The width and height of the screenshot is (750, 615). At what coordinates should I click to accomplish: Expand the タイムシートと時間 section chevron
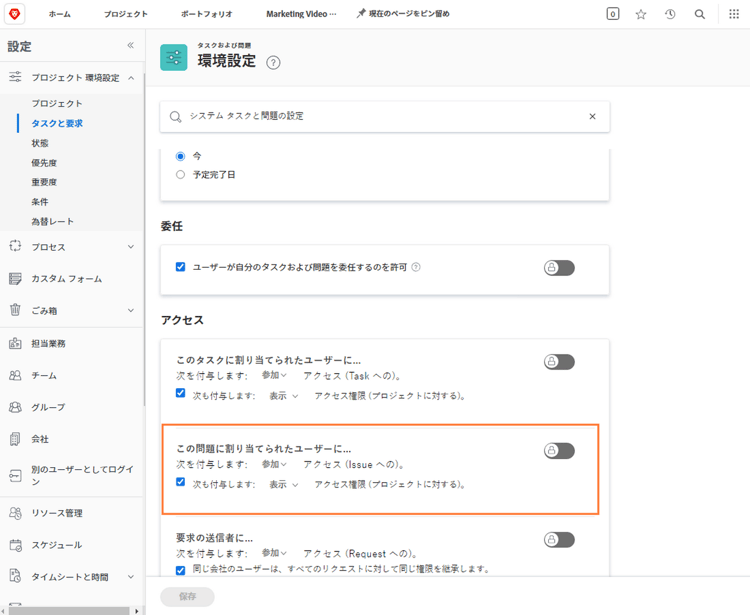(x=131, y=577)
